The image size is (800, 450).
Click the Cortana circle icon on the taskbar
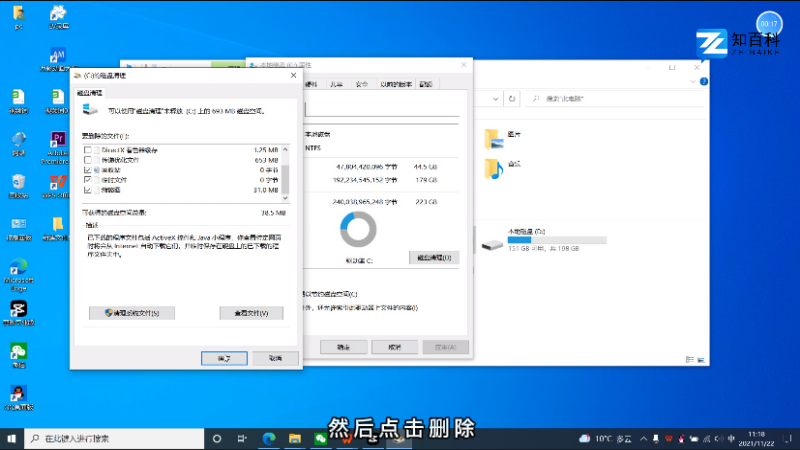(x=217, y=438)
